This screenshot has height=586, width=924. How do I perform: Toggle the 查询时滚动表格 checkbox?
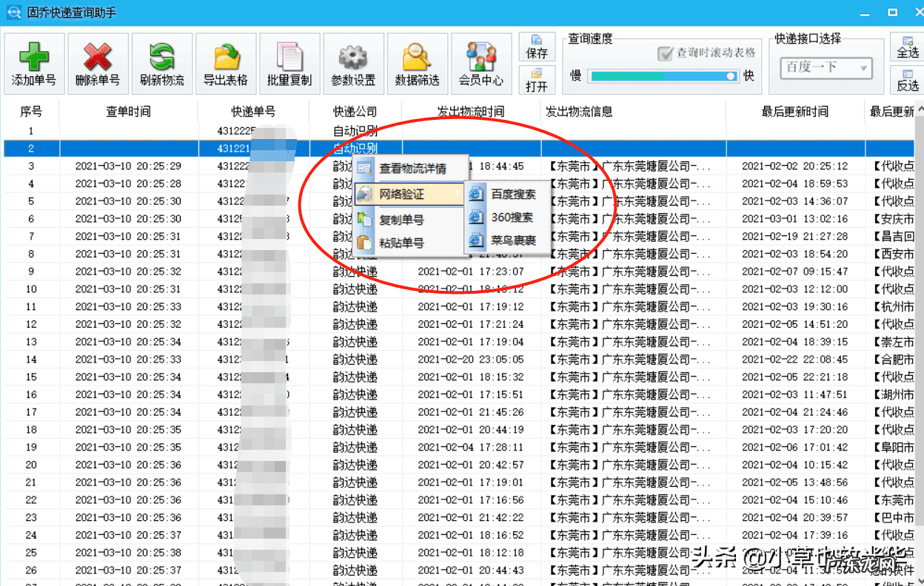coord(664,53)
